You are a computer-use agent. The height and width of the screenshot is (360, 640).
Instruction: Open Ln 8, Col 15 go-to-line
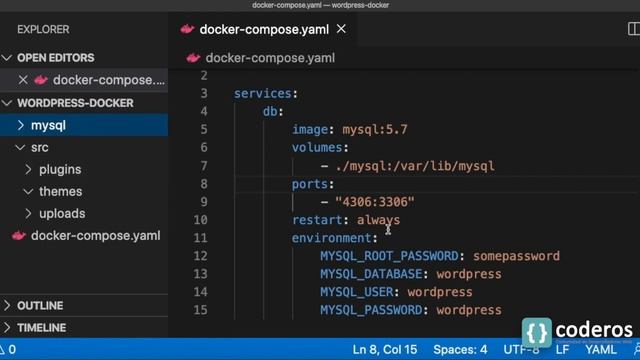pos(385,349)
